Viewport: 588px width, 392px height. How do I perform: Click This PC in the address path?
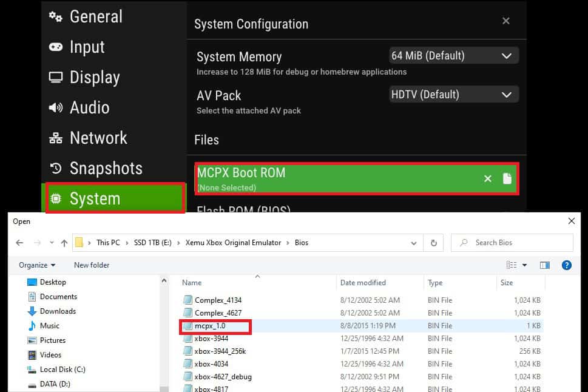pyautogui.click(x=108, y=243)
